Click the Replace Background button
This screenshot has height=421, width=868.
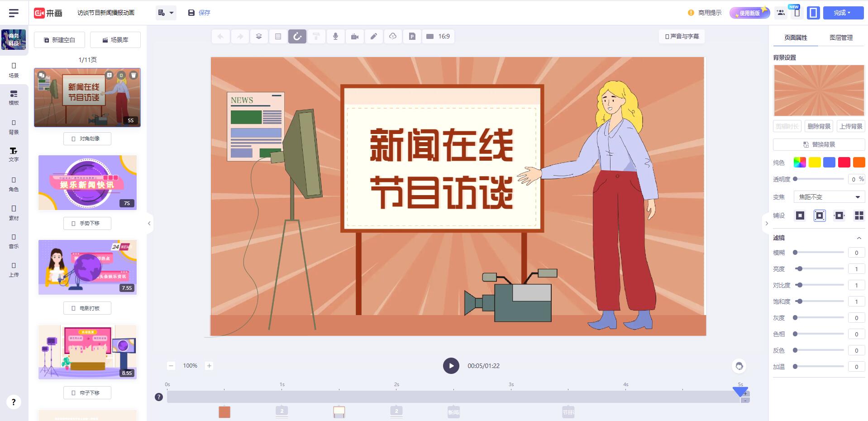click(x=819, y=144)
